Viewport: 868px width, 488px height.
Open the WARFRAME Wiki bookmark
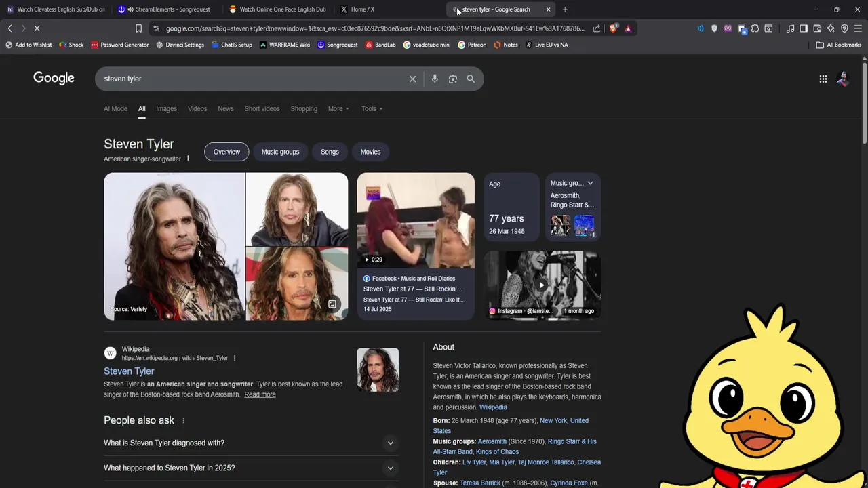283,45
